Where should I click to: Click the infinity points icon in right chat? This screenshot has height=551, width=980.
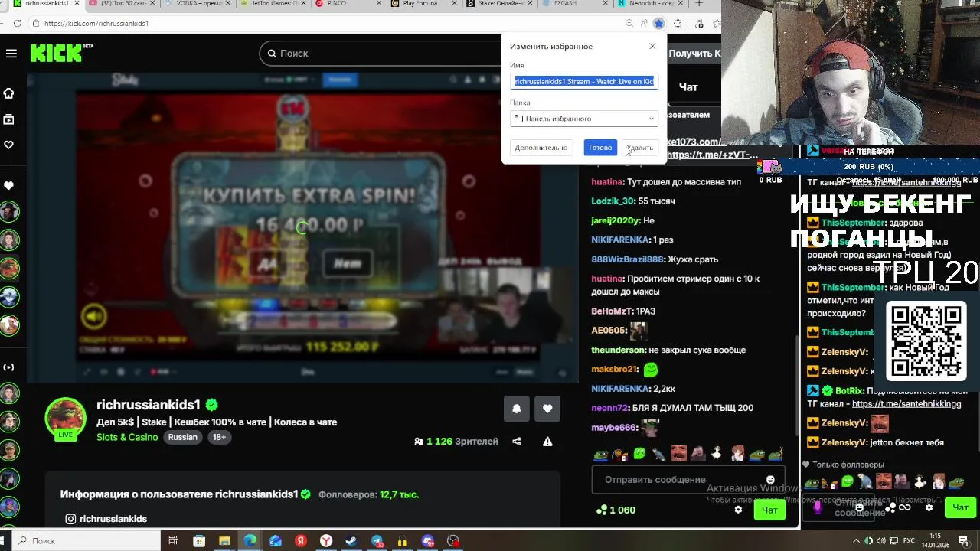[904, 507]
